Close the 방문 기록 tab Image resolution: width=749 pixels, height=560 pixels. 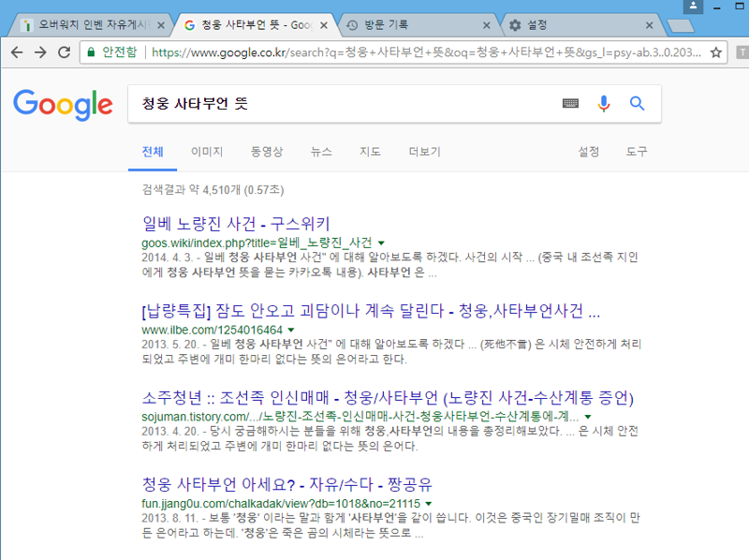click(486, 25)
